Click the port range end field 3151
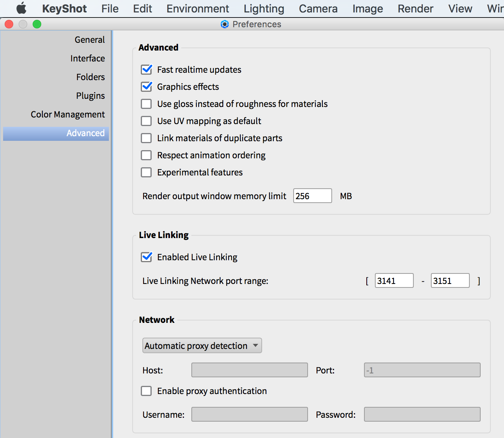This screenshot has height=438, width=504. [x=450, y=281]
